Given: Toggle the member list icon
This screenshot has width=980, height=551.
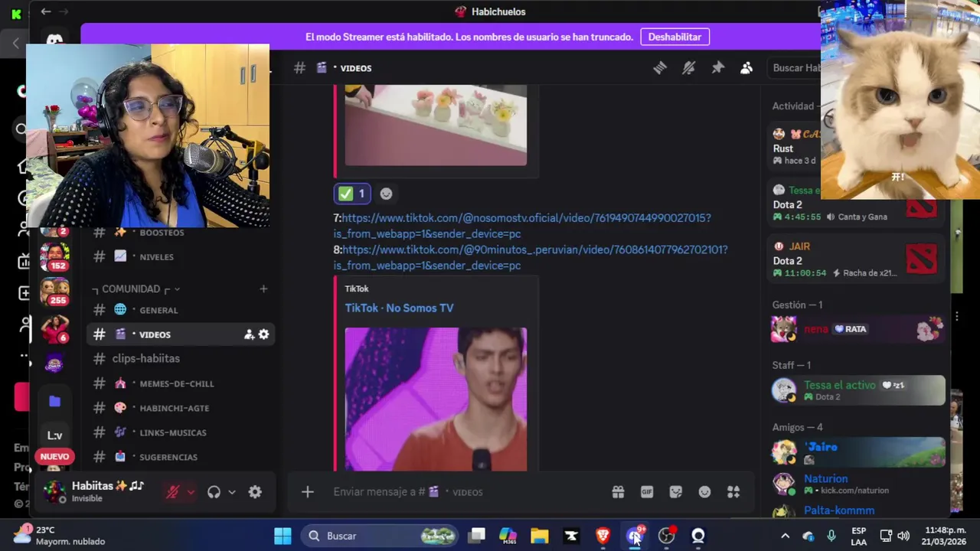Looking at the screenshot, I should coord(746,68).
